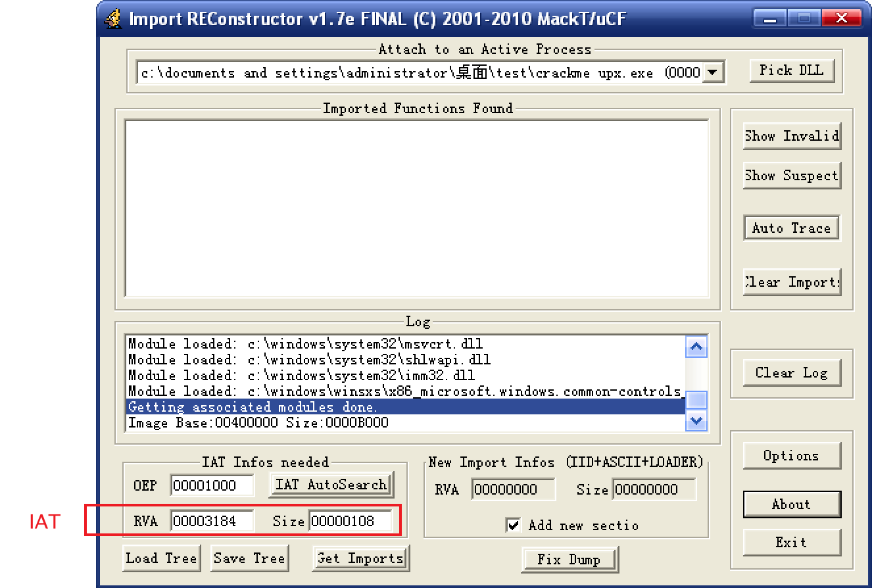Clear the imports list
Viewport: 872px width, 588px height.
792,282
